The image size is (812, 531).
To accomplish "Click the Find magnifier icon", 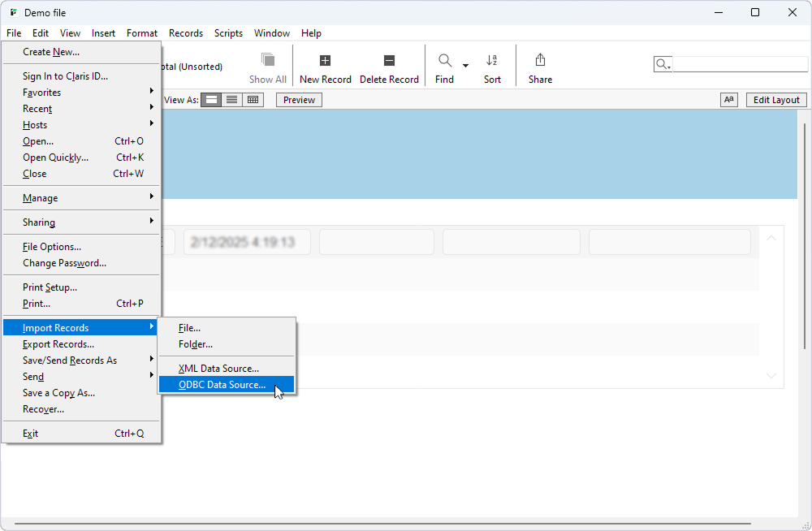I will pos(444,61).
